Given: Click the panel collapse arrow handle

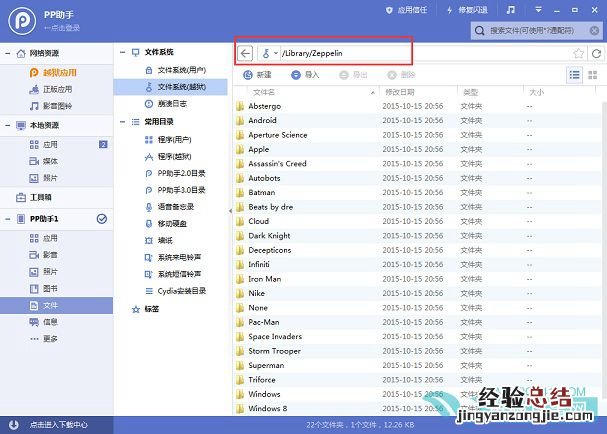Looking at the screenshot, I should [230, 211].
